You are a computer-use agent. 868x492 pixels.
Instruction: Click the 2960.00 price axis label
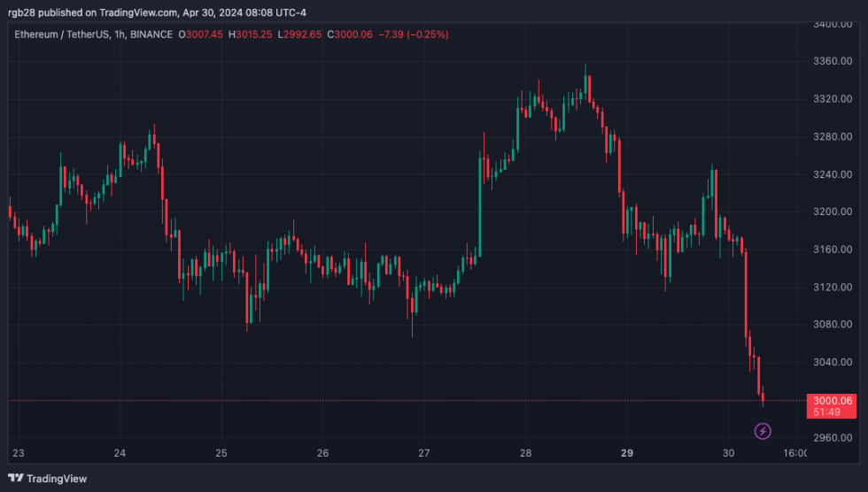(832, 437)
